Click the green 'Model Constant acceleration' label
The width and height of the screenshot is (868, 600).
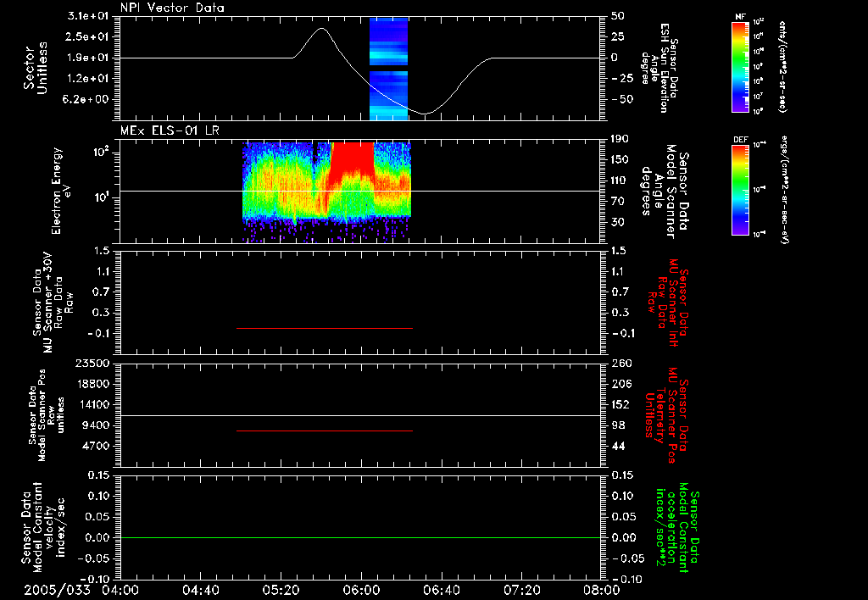[678, 527]
